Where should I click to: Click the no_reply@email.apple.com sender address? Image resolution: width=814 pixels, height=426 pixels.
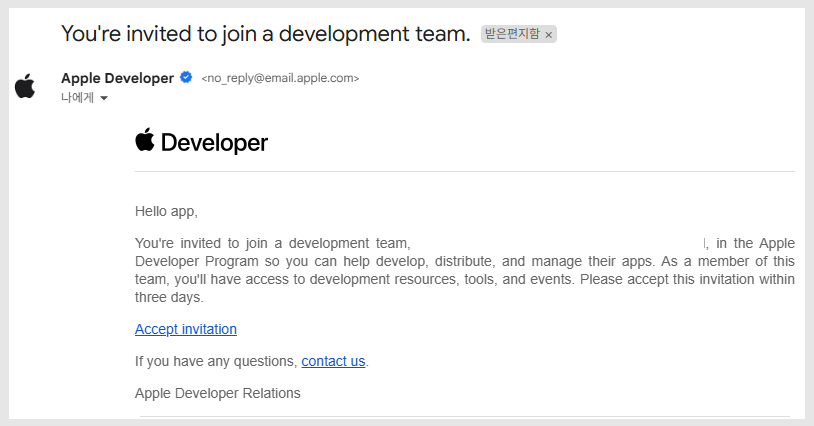pyautogui.click(x=280, y=78)
